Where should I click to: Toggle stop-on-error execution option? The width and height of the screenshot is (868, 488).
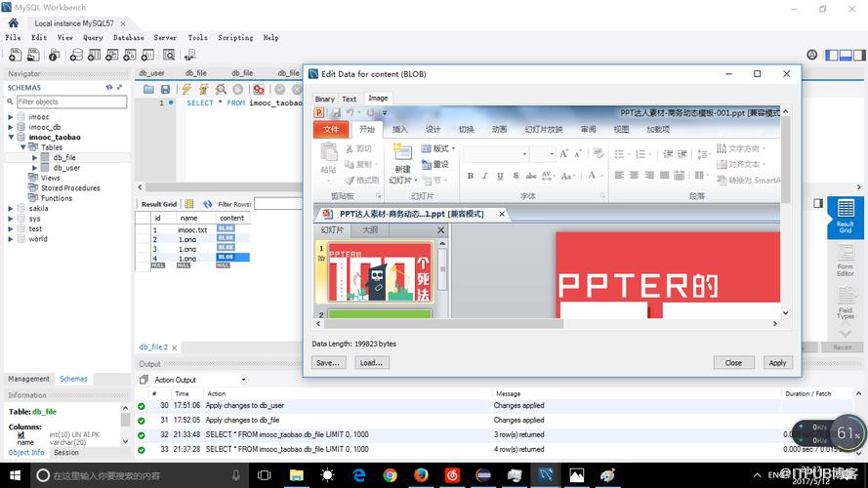point(259,89)
